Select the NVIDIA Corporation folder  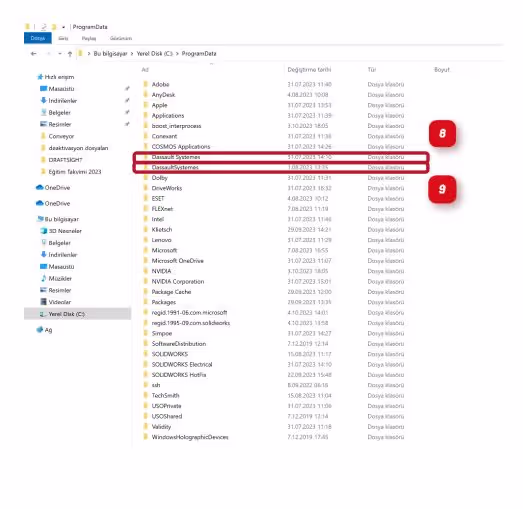coord(178,282)
